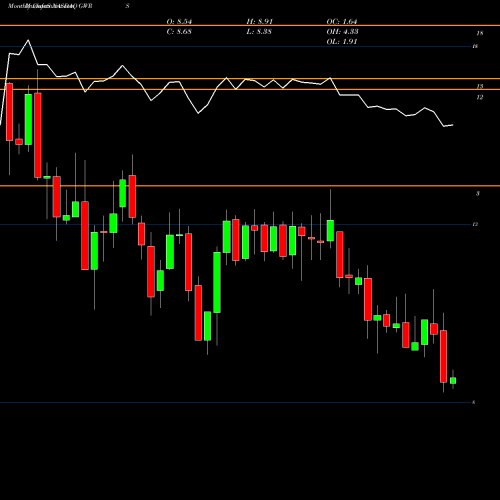Click the last small green candlestick
This screenshot has height=500, width=500.
coord(453,380)
